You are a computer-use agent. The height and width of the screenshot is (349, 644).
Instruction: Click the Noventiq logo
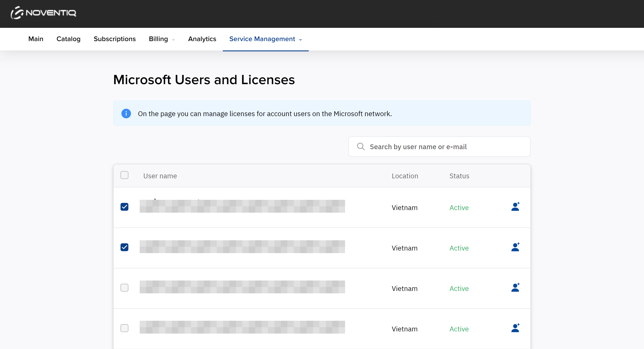click(x=43, y=13)
